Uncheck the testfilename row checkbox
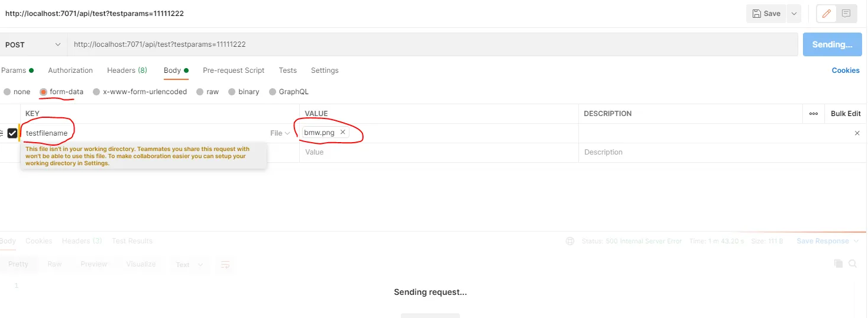Screen dimensions: 868x318 pos(12,133)
